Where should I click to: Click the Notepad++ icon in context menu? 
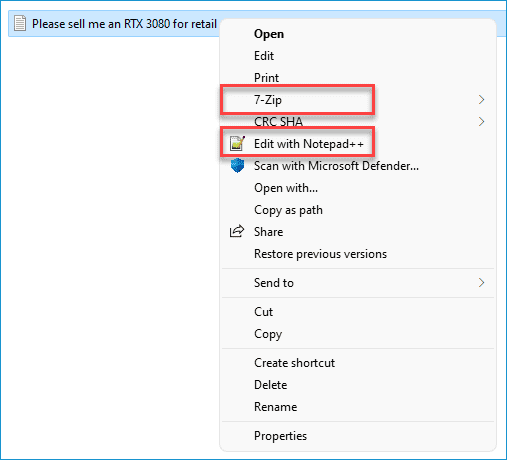click(237, 143)
